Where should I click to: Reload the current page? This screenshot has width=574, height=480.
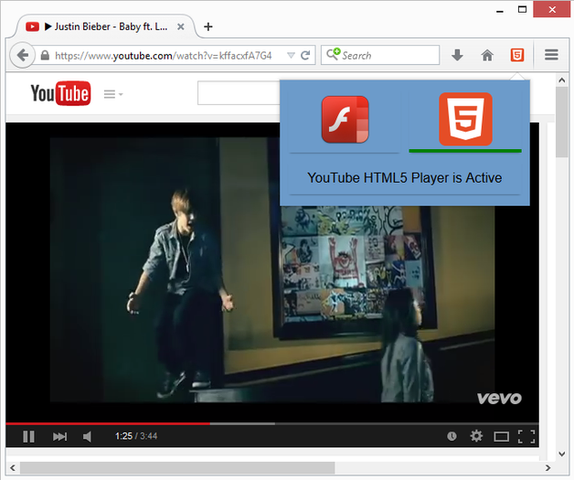pos(305,55)
